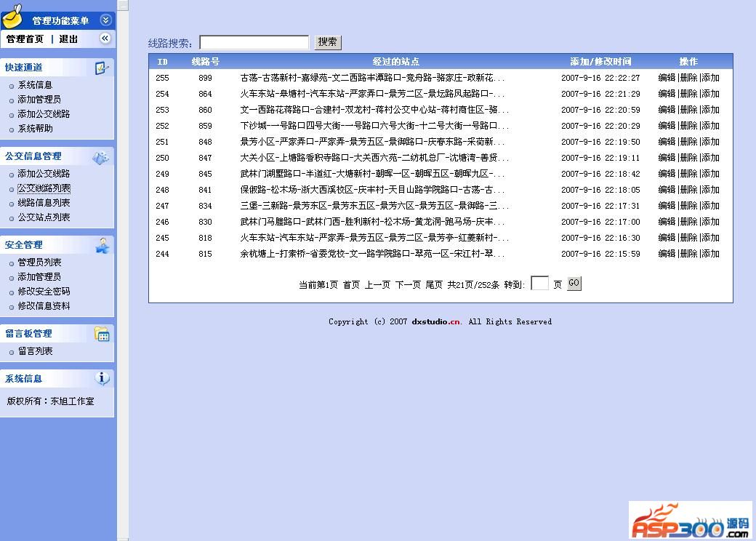Open 管理员列表 menu item
The height and width of the screenshot is (541, 756).
(39, 263)
